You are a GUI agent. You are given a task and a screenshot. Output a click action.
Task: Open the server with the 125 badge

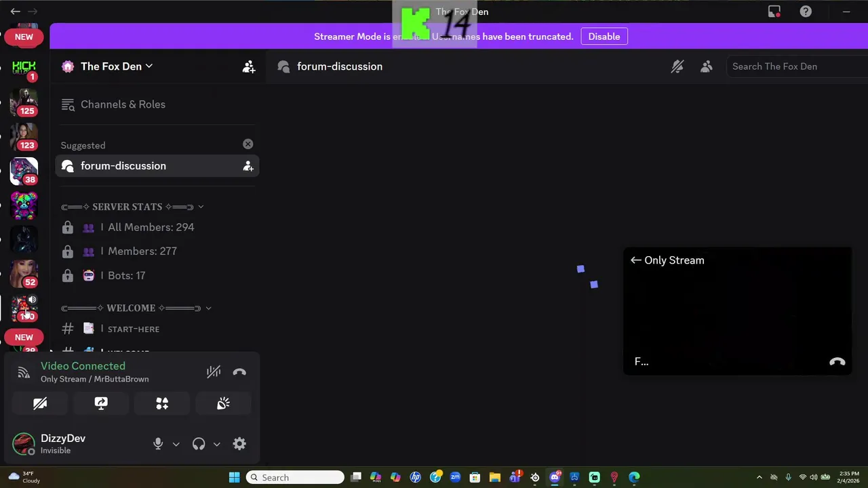[x=24, y=102]
